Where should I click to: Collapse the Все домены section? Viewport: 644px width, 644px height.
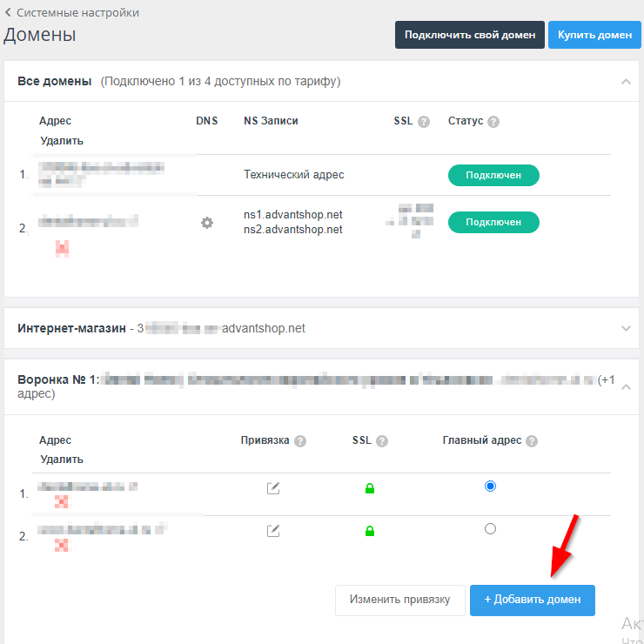[625, 81]
